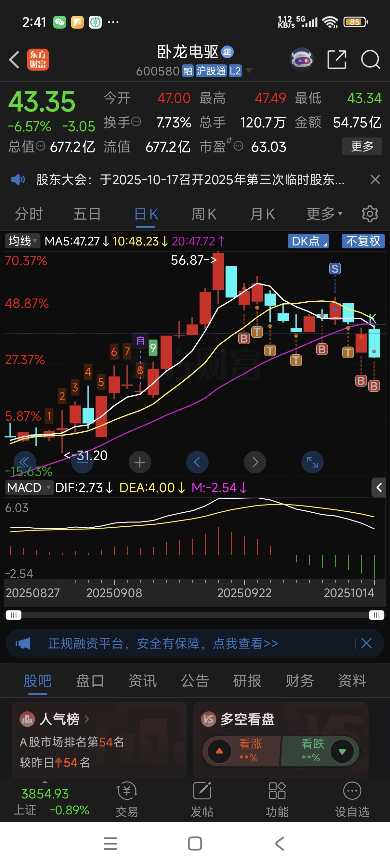
Task: Switch to 分时 chart tab
Action: click(29, 214)
